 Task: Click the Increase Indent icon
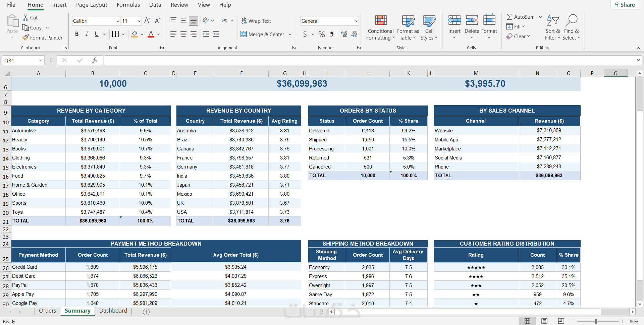pos(216,34)
